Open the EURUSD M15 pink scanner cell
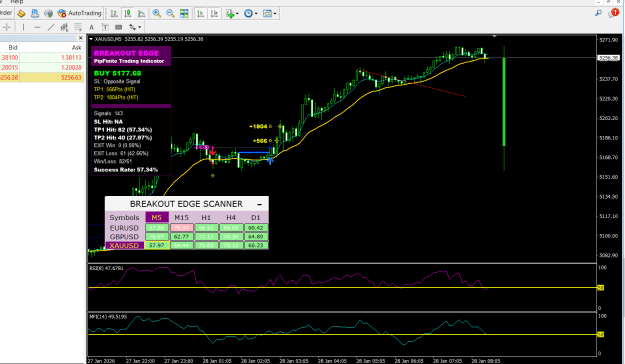 182,228
